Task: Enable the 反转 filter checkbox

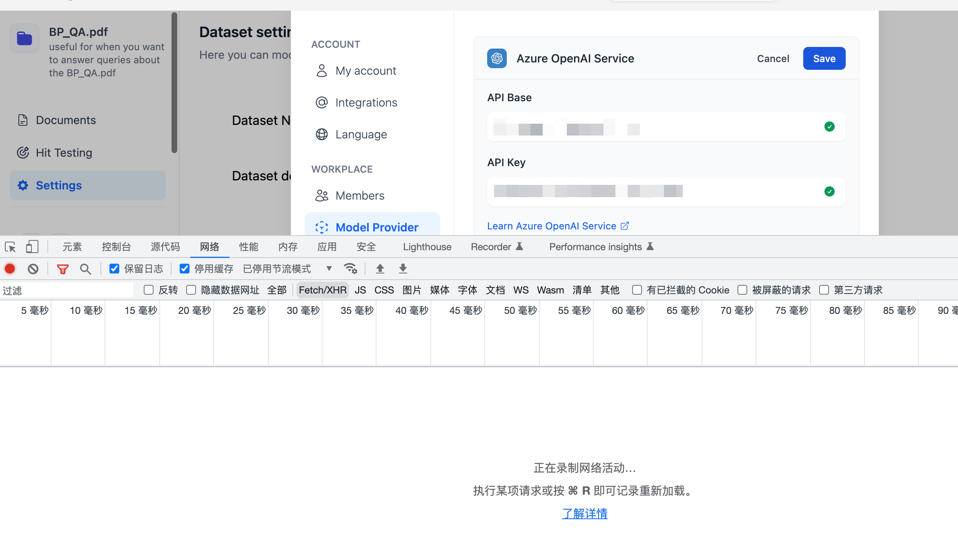Action: click(x=148, y=290)
